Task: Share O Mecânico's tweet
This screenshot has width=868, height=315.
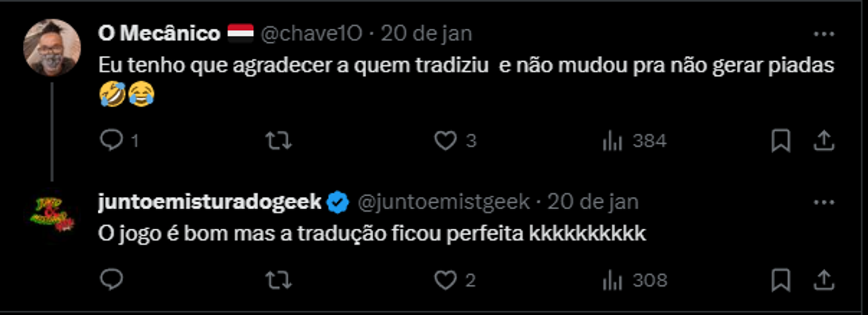Action: 823,141
